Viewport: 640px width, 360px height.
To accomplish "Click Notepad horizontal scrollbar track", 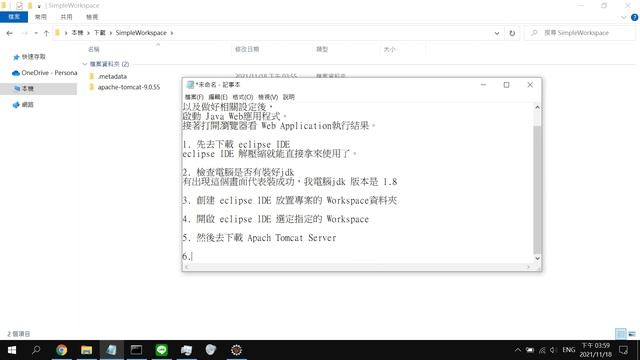I will pos(357,267).
